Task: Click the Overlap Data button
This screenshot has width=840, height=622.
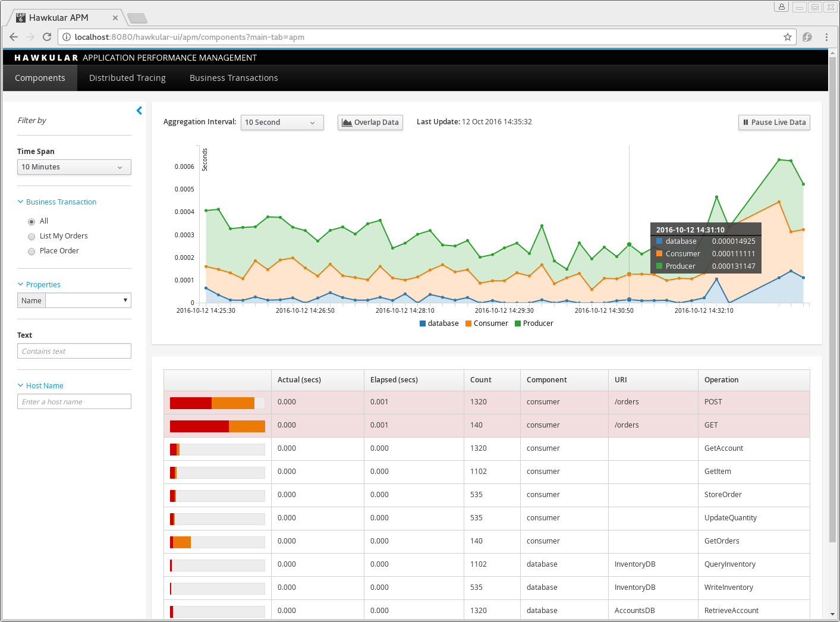Action: point(370,122)
